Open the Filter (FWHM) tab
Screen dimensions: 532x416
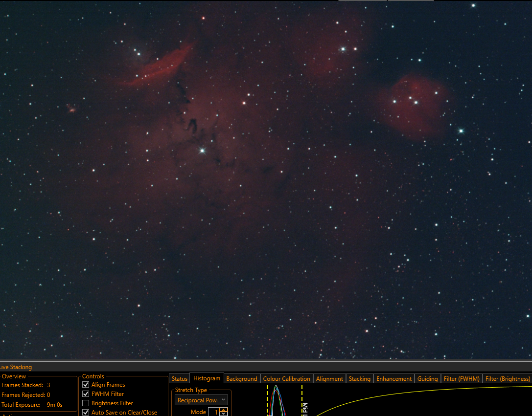pos(462,379)
